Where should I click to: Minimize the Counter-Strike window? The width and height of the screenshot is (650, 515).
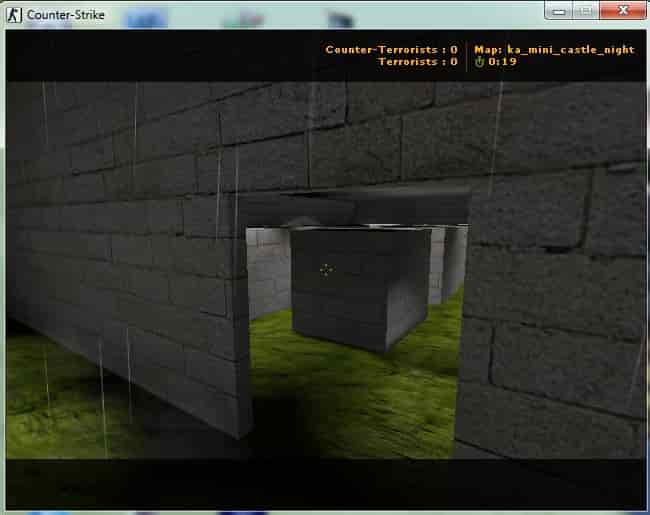[558, 10]
